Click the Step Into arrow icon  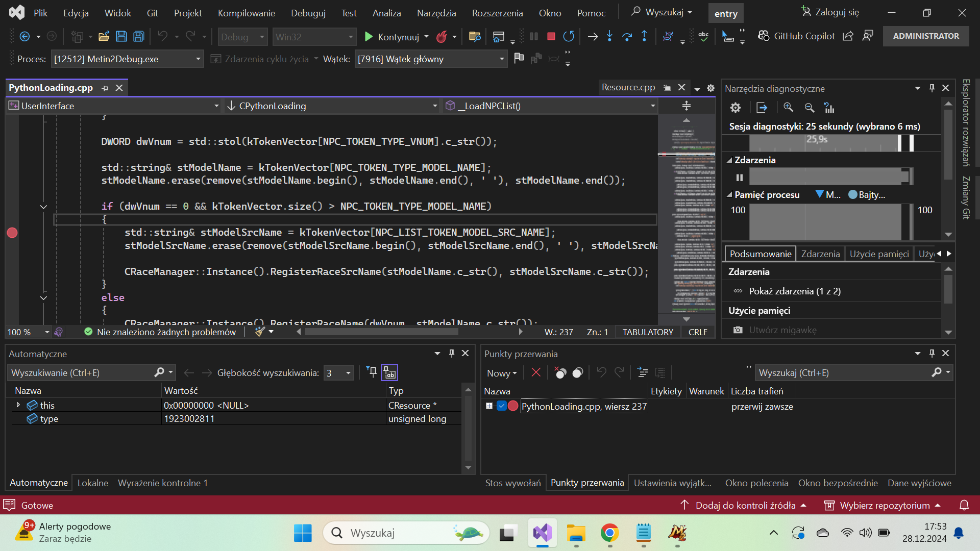(x=609, y=36)
